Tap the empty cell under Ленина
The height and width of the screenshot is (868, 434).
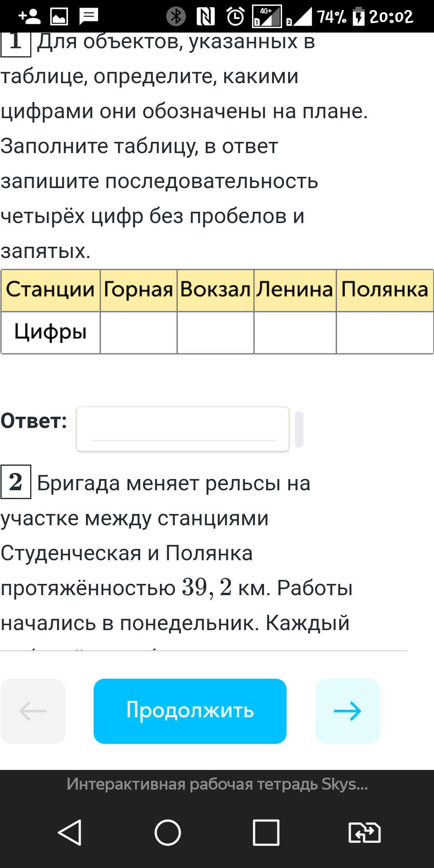(x=295, y=333)
